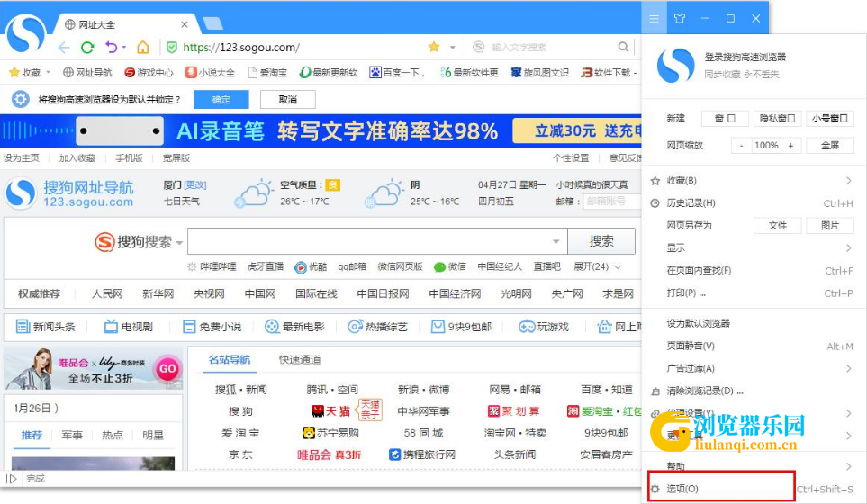
Task: Click the Sogou search input field
Action: [377, 241]
